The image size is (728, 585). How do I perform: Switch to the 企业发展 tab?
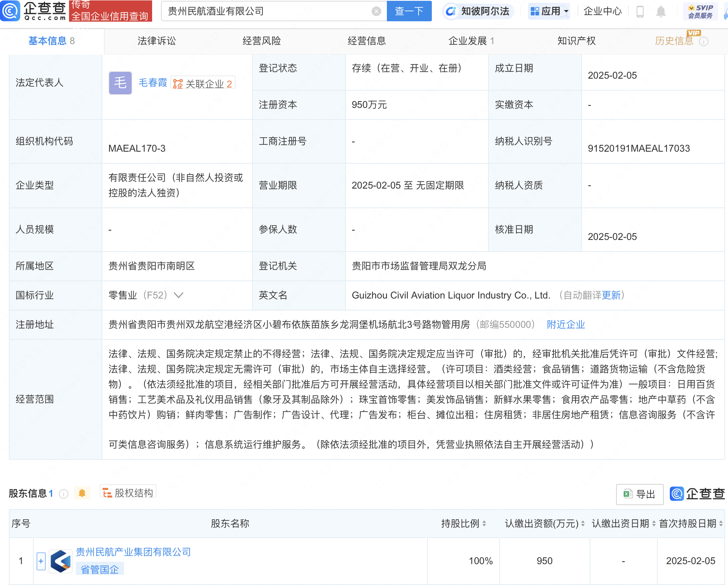click(468, 41)
